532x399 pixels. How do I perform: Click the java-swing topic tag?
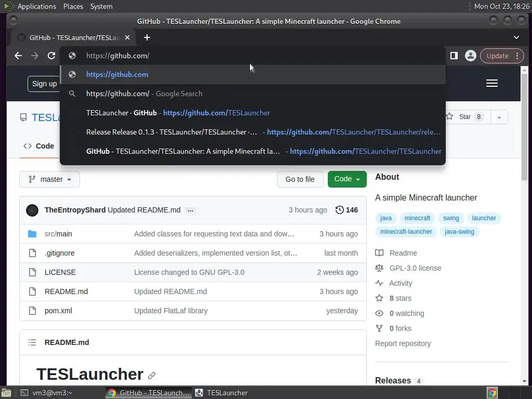(x=459, y=232)
